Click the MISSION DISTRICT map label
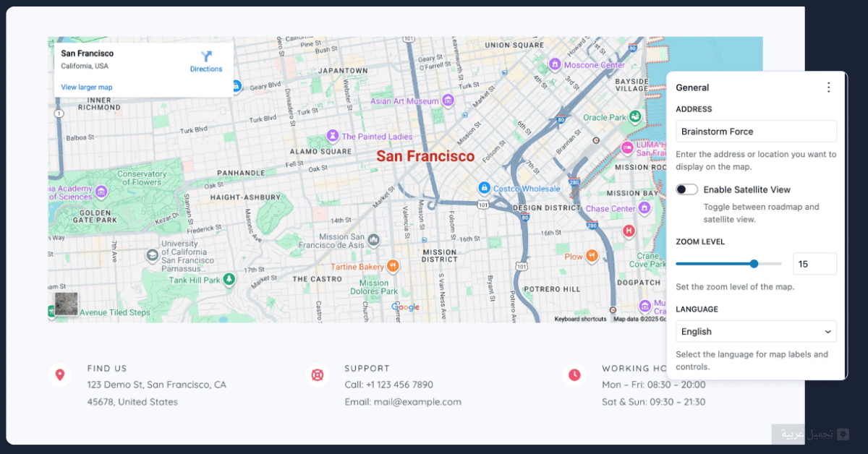Viewport: 868px width, 454px height. coord(439,256)
